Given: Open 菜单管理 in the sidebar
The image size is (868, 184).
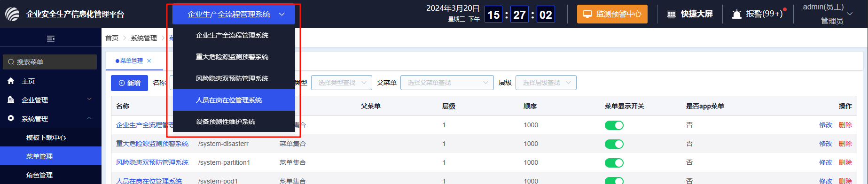Looking at the screenshot, I should pyautogui.click(x=51, y=156).
